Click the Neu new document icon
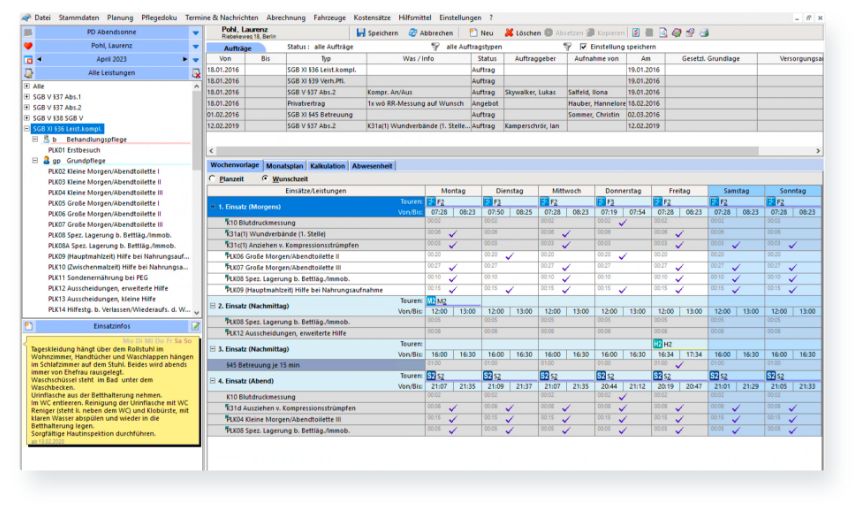Screen dimensions: 863x515 474,33
